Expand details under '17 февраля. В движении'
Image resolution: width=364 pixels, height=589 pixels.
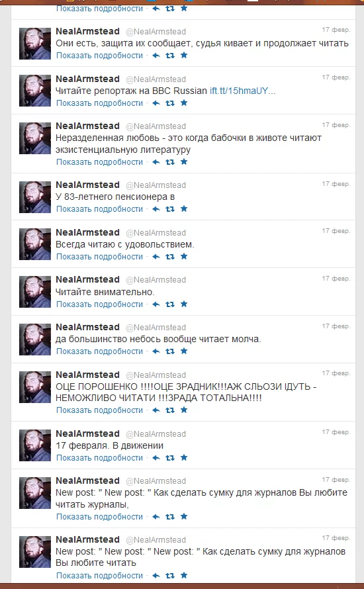point(99,457)
